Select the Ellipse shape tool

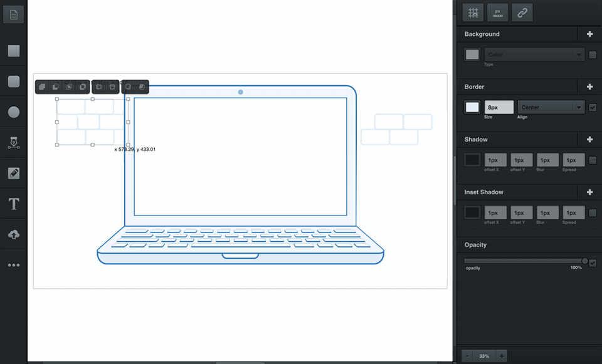13,112
